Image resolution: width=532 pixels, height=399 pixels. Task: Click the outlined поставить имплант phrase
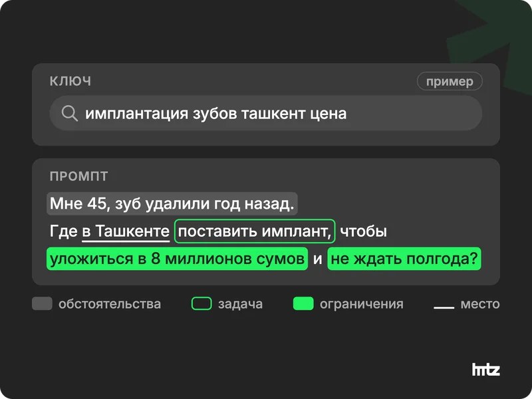click(x=255, y=231)
